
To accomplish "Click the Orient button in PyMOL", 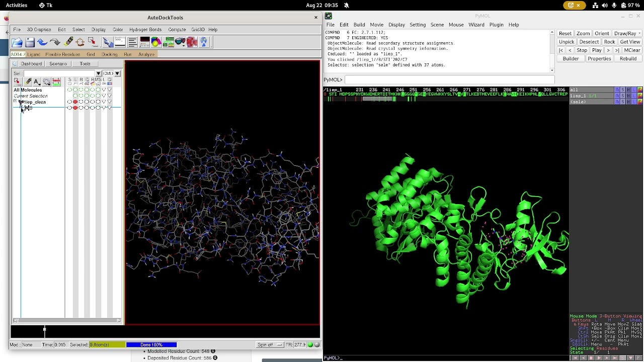I will [x=602, y=33].
